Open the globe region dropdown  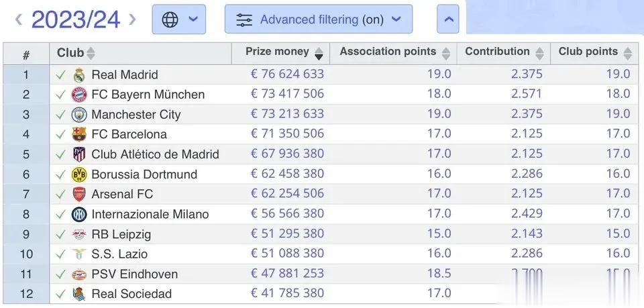[178, 19]
